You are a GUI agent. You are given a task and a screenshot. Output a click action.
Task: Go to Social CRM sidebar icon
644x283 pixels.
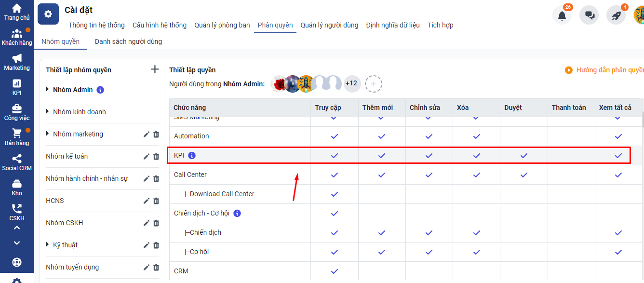click(x=17, y=162)
